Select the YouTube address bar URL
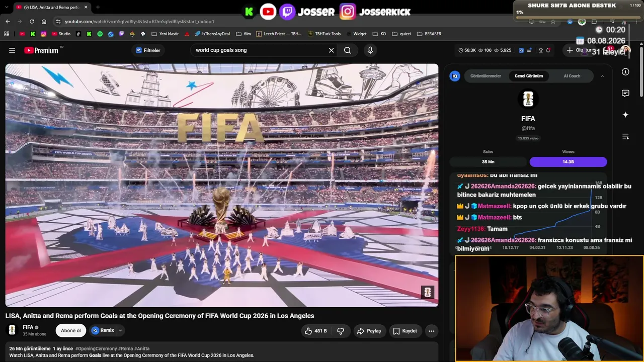Viewport: 644px width, 362px height. click(139, 22)
